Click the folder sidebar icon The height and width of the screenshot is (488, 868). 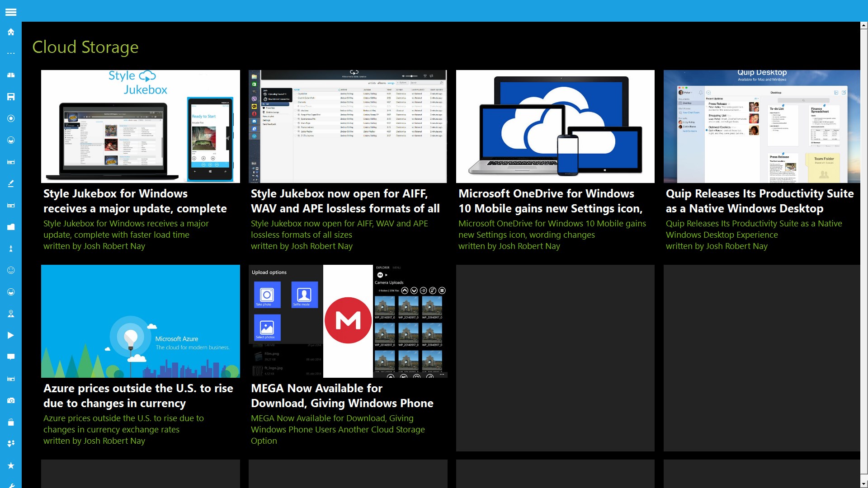11,227
